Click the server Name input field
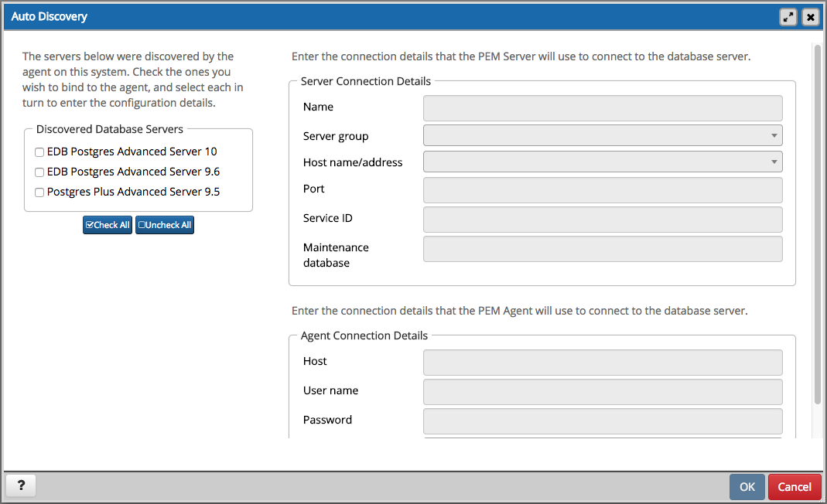 [603, 108]
